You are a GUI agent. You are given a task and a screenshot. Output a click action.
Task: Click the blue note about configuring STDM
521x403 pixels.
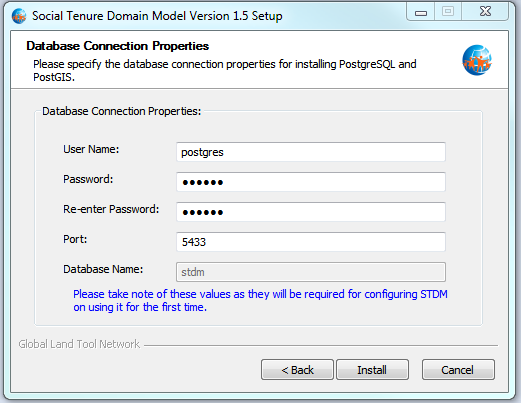[x=260, y=300]
